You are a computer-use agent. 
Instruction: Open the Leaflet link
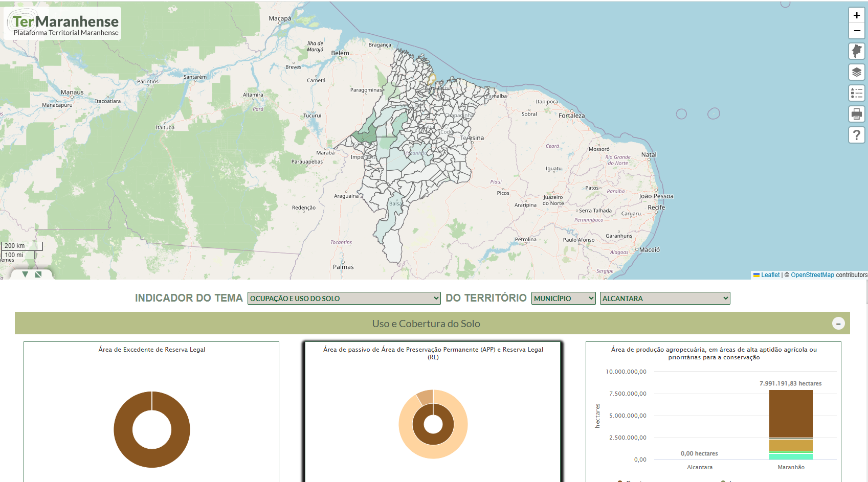click(770, 275)
